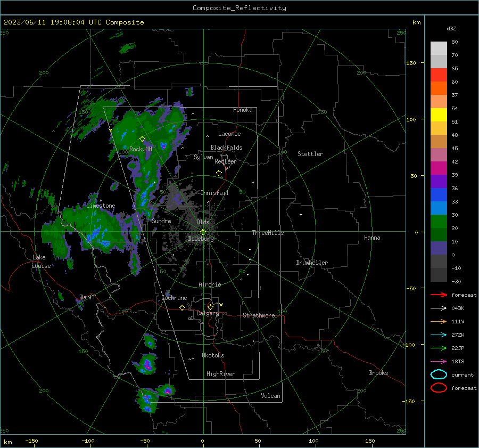
Task: Click the Drumheller label
Action: [x=312, y=263]
